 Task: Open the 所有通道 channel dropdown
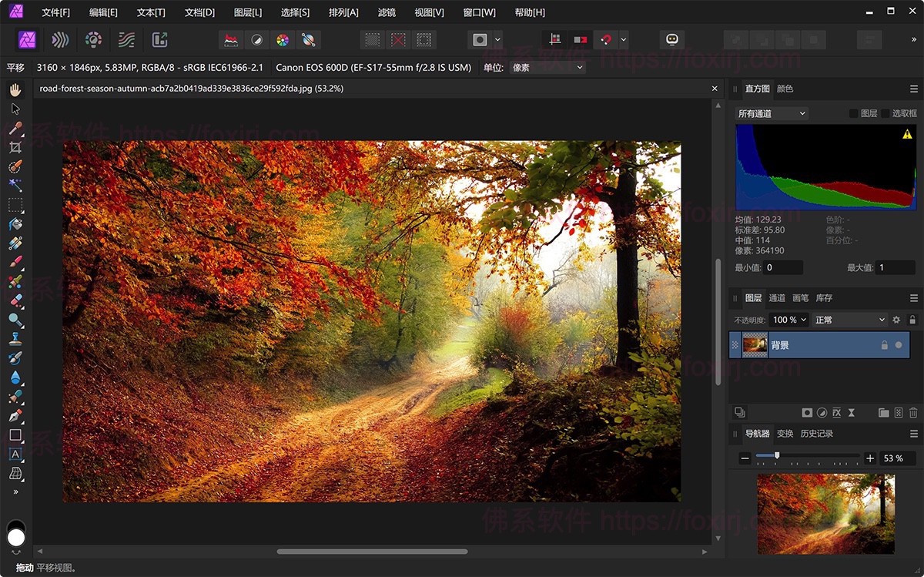coord(772,113)
